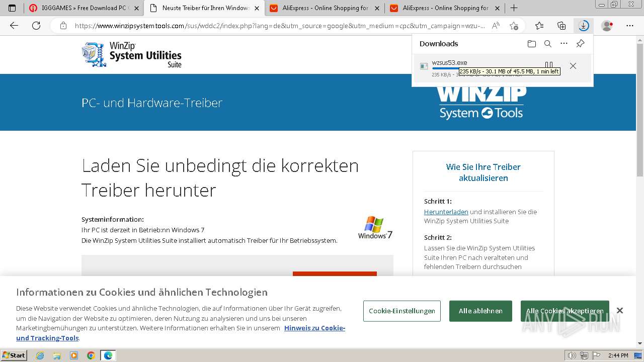Open Action Center flag tray icon
Screen dimensions: 644x362
click(x=595, y=355)
